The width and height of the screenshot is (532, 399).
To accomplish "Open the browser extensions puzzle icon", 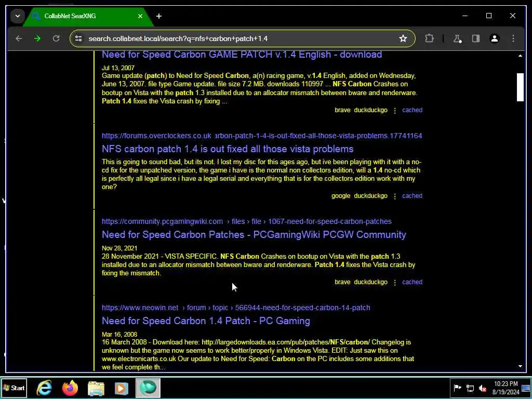I will point(429,38).
